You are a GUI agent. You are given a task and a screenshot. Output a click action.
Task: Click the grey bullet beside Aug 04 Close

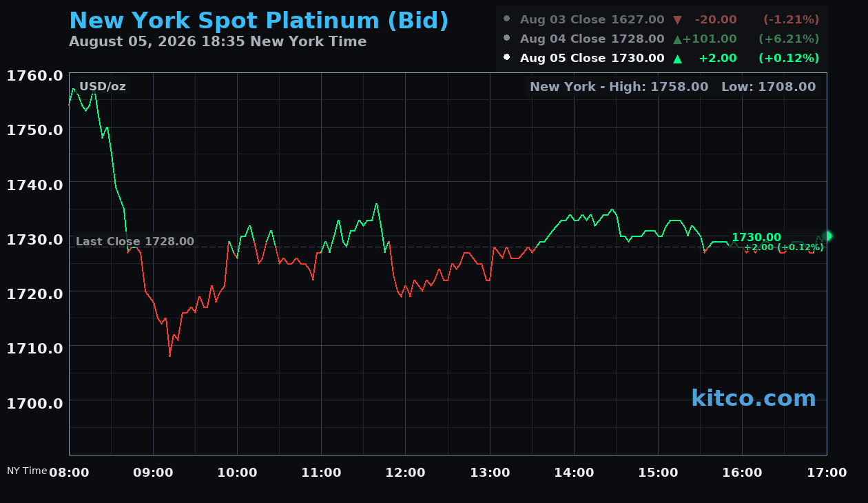tap(507, 38)
